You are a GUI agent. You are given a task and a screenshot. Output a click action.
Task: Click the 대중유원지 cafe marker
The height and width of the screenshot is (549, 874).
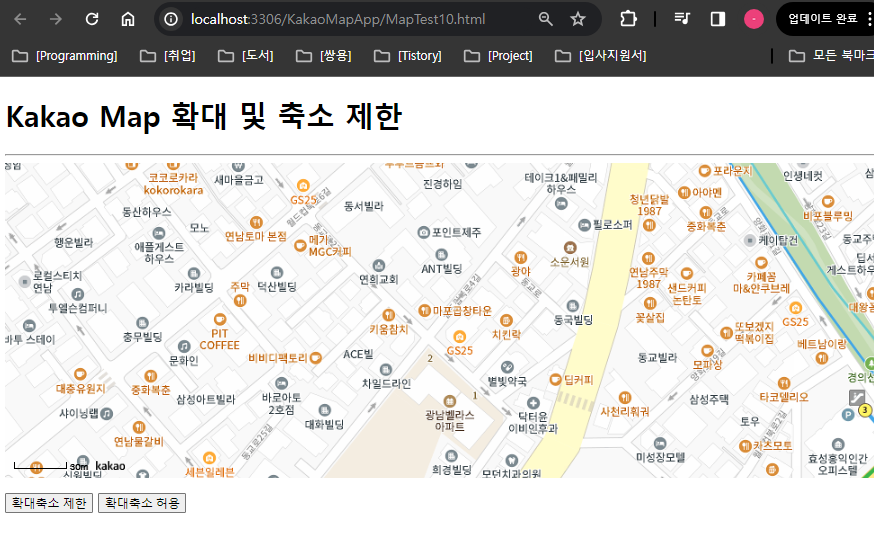[x=80, y=374]
